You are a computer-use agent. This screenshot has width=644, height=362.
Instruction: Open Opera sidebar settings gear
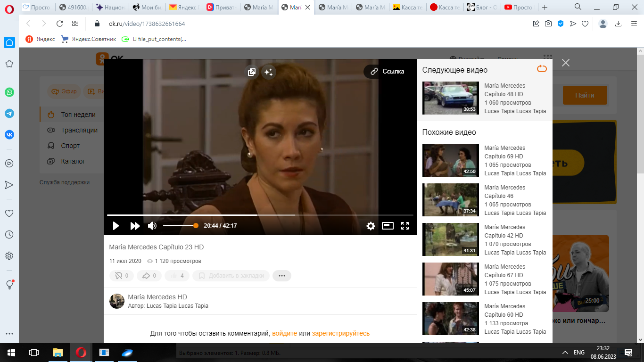tap(9, 256)
